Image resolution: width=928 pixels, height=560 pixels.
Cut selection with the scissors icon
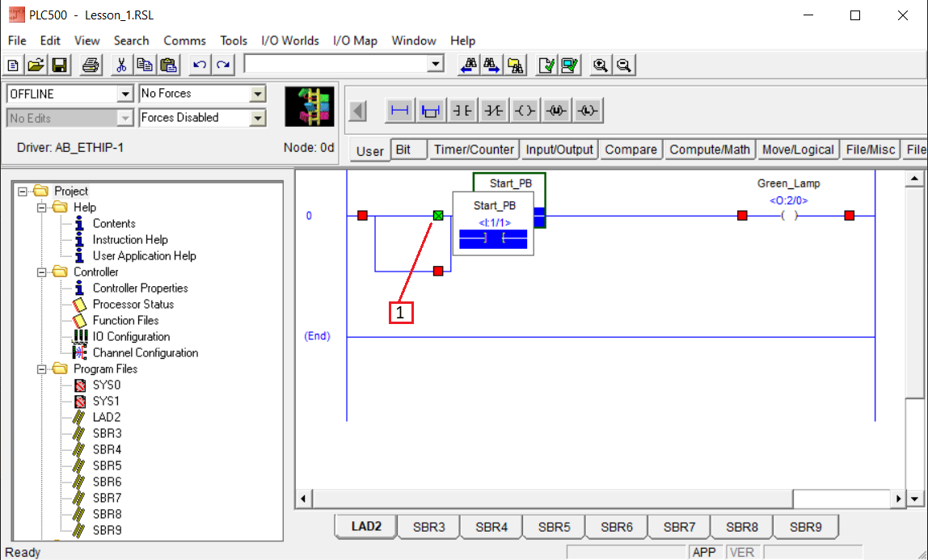[x=120, y=65]
